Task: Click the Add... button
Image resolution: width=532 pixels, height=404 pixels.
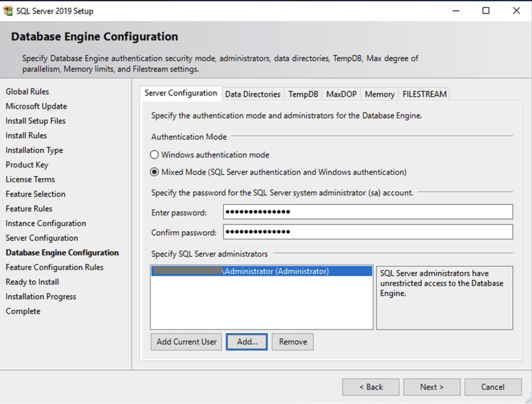Action: pos(247,342)
